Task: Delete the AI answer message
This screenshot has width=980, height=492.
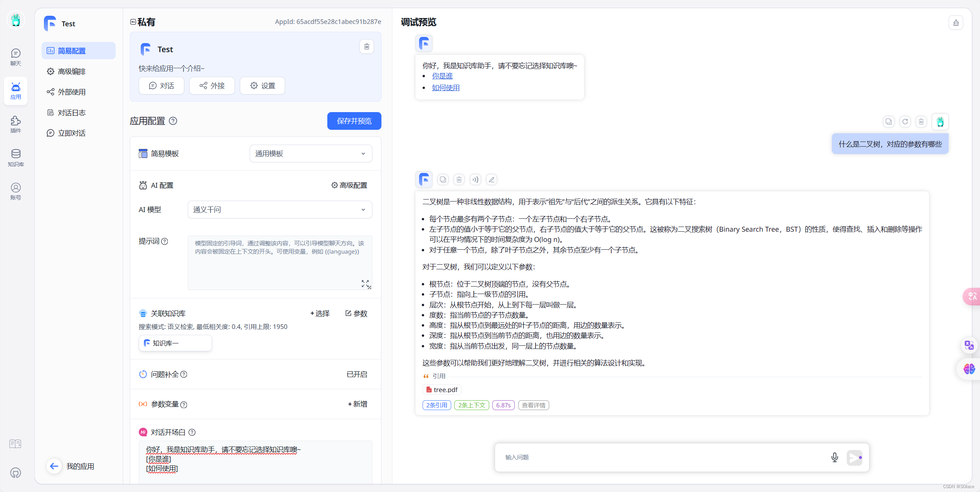Action: pos(459,180)
